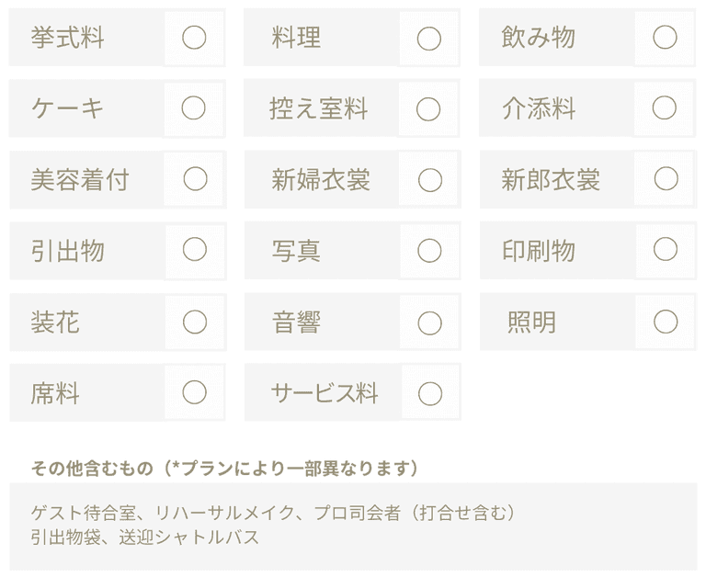The image size is (706, 588).
Task: Select the 美容着付 radio button
Action: 195,179
